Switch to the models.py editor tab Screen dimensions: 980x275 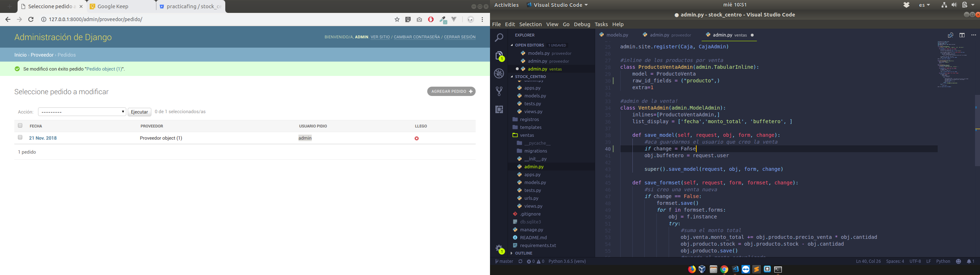[x=616, y=35]
